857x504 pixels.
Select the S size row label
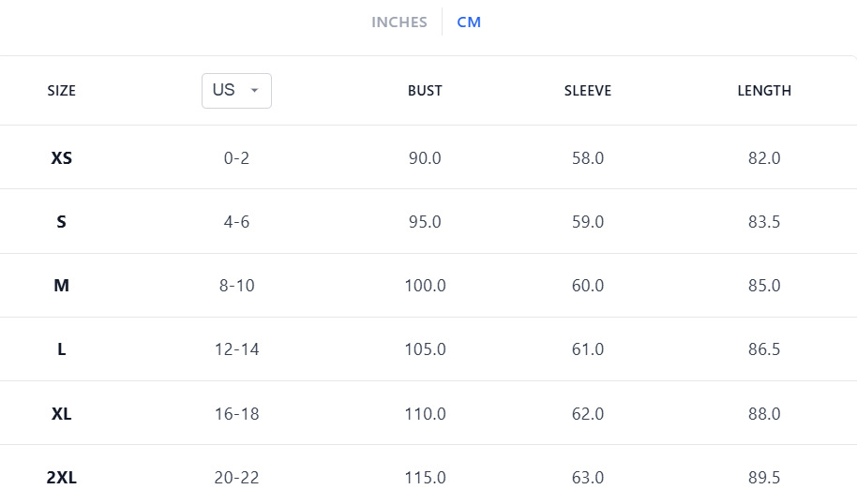click(x=62, y=222)
